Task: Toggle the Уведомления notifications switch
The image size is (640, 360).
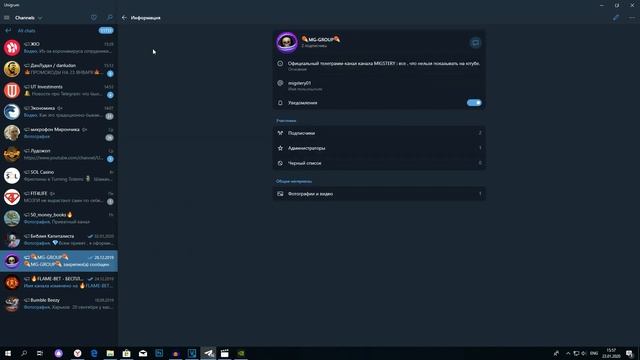Action: coord(474,103)
